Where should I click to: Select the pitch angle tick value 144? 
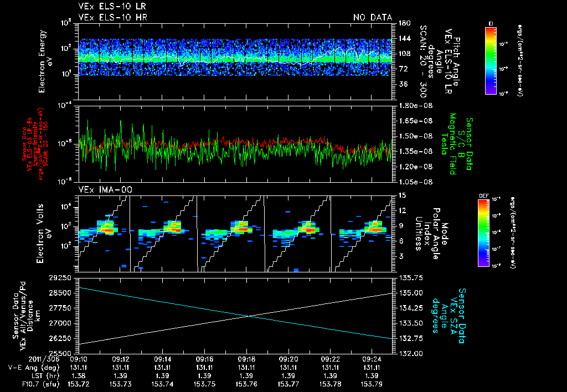point(405,38)
